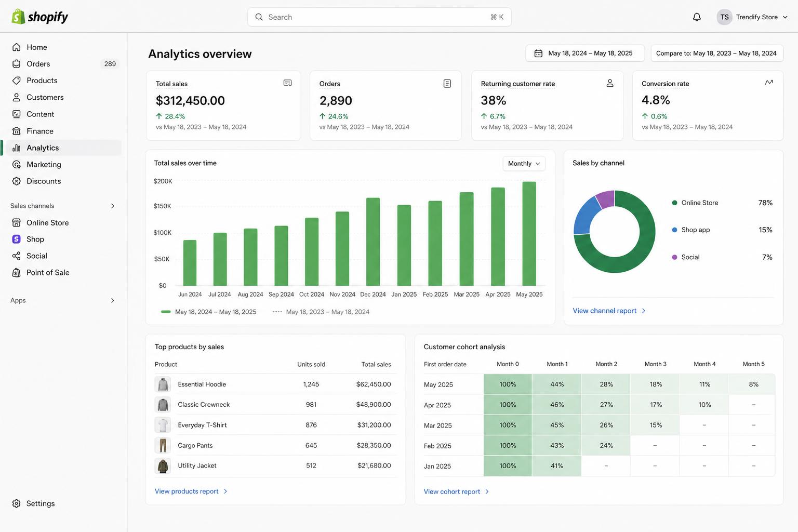Click the Cargo Pants $28,350.00 value
This screenshot has width=798, height=532.
click(x=374, y=446)
